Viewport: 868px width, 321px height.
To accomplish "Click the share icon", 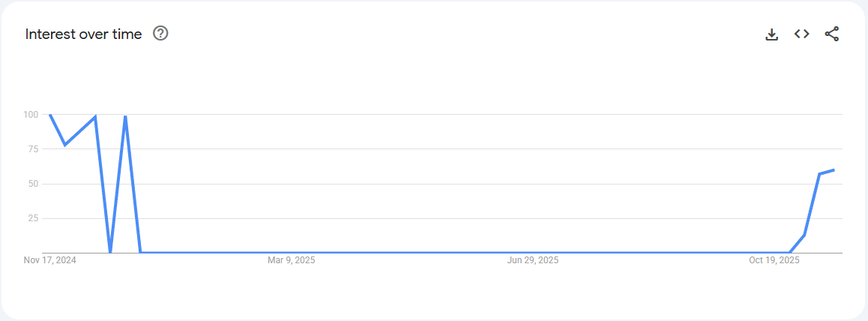I will click(831, 34).
